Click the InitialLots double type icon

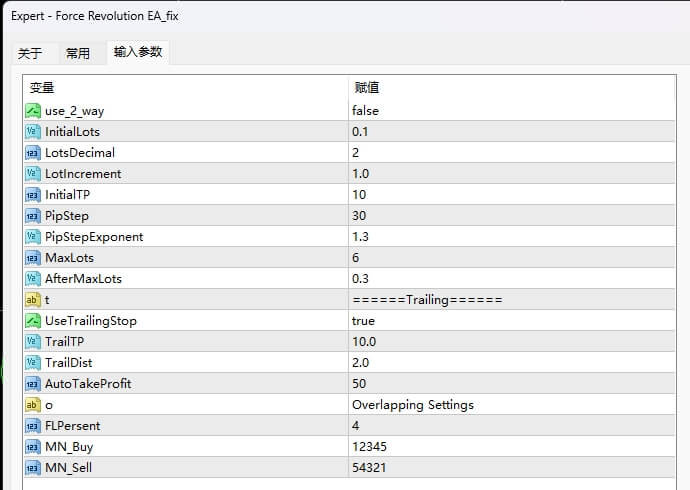32,132
